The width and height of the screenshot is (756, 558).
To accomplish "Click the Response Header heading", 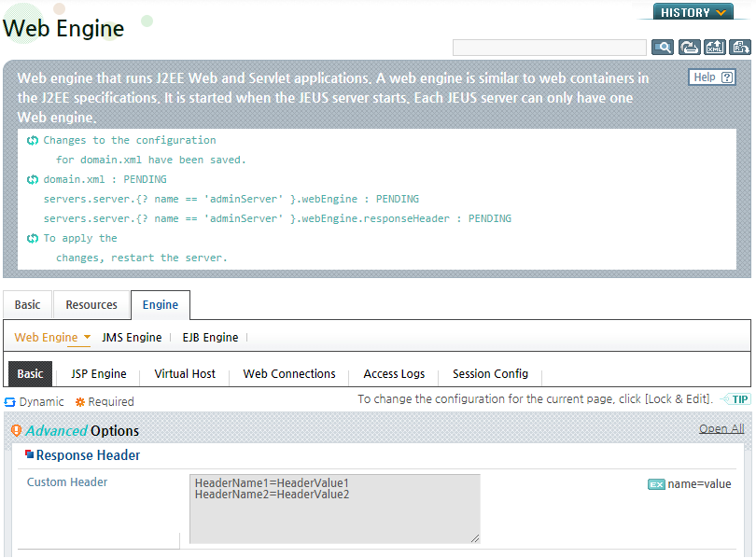I will (88, 454).
